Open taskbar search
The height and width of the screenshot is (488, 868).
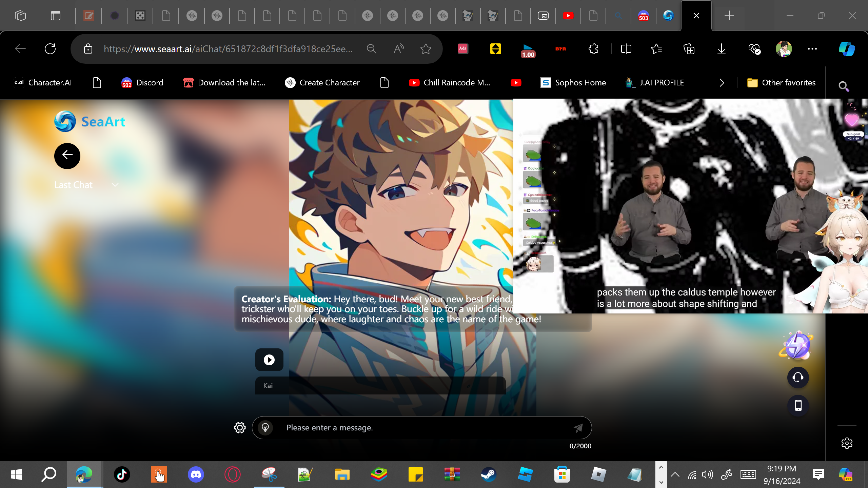point(49,474)
